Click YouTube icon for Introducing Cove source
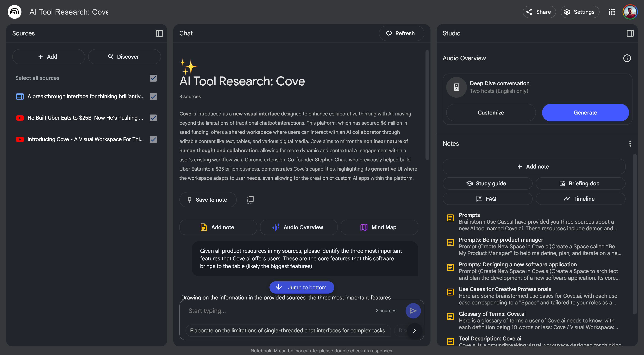 coord(20,139)
